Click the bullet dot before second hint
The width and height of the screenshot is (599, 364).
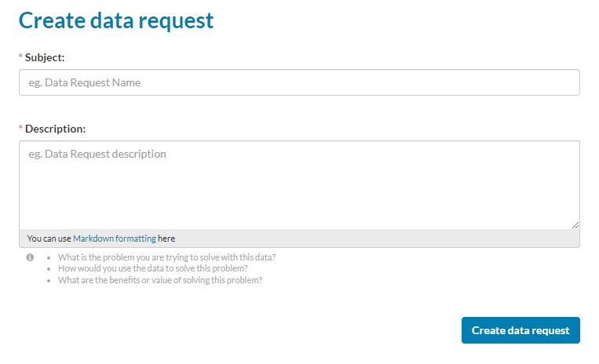tap(49, 269)
